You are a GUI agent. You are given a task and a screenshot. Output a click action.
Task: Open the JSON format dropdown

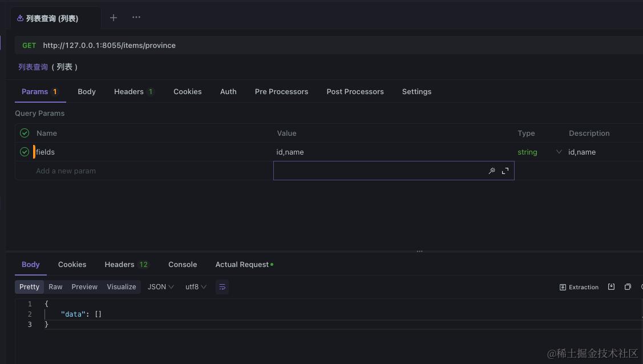(160, 287)
